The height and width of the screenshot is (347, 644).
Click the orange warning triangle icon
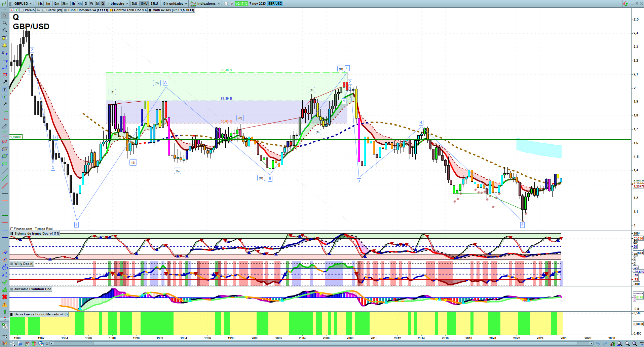coord(5,304)
